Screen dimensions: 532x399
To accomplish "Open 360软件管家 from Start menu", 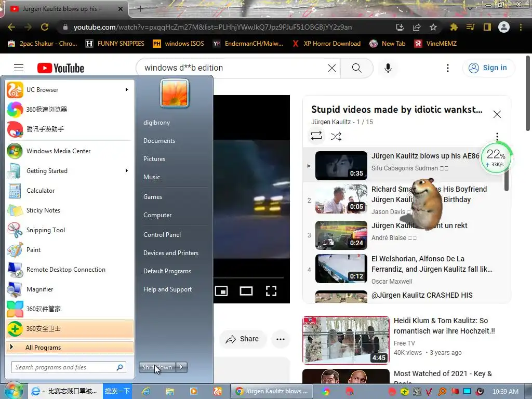I will coord(70,309).
